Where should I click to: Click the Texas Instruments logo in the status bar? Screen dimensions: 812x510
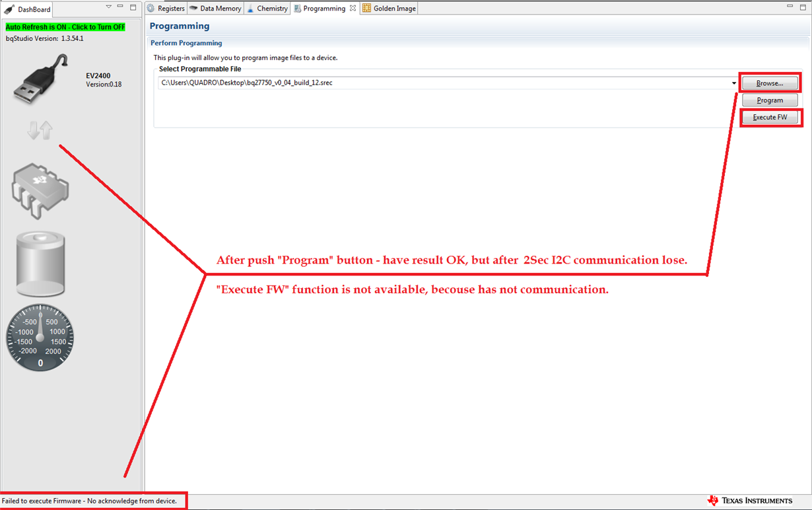click(x=749, y=501)
